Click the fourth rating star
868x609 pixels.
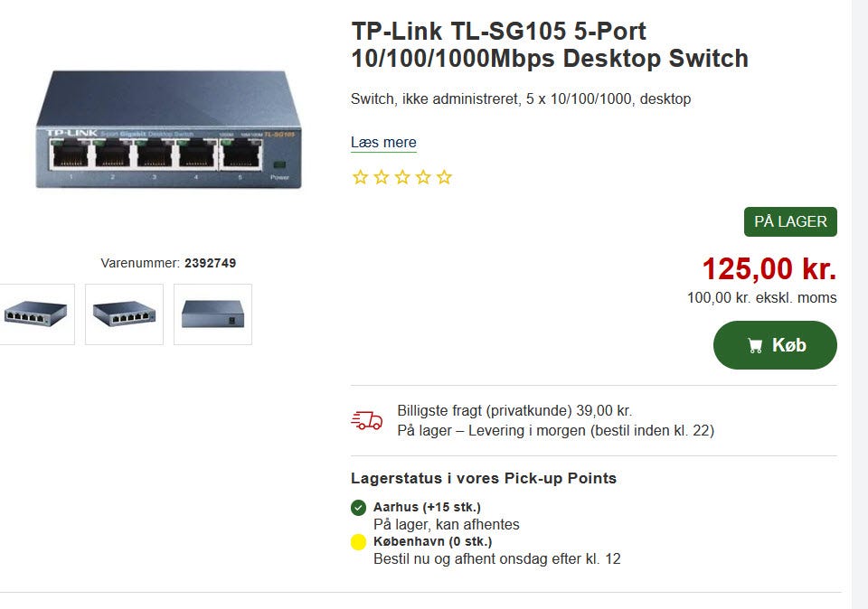422,177
